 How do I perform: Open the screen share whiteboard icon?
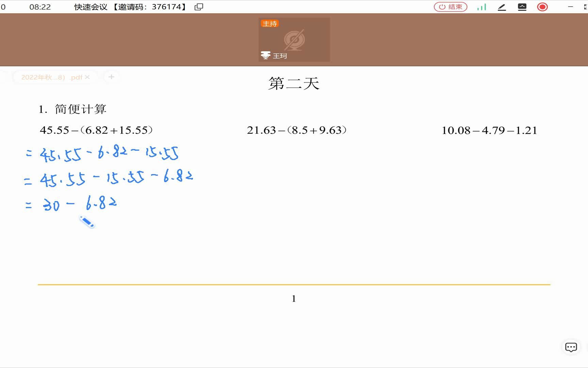522,7
